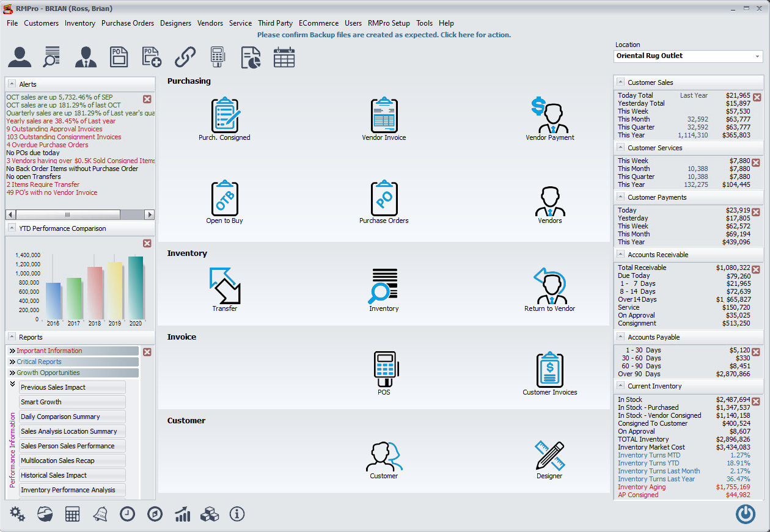Collapse the Alerts panel
This screenshot has height=532, width=770.
click(x=12, y=84)
